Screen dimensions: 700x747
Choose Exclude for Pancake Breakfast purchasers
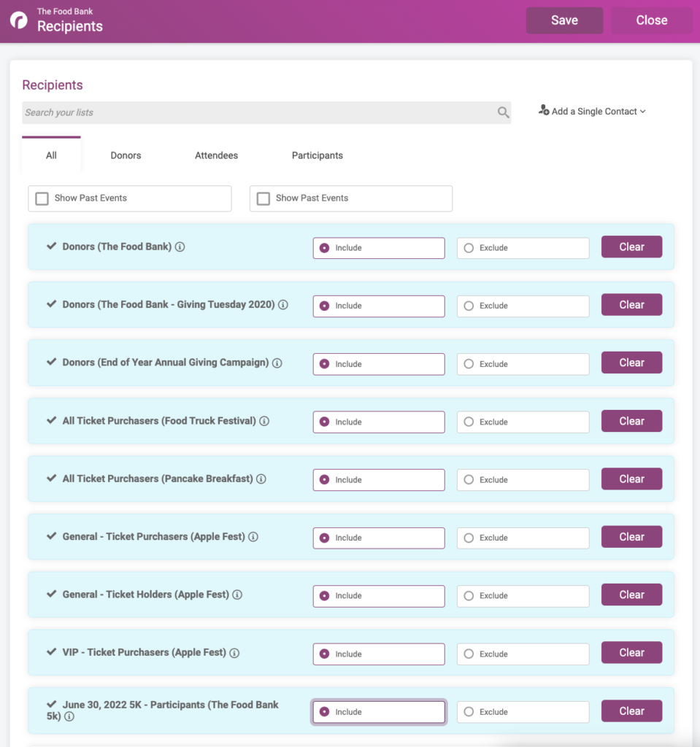point(523,480)
